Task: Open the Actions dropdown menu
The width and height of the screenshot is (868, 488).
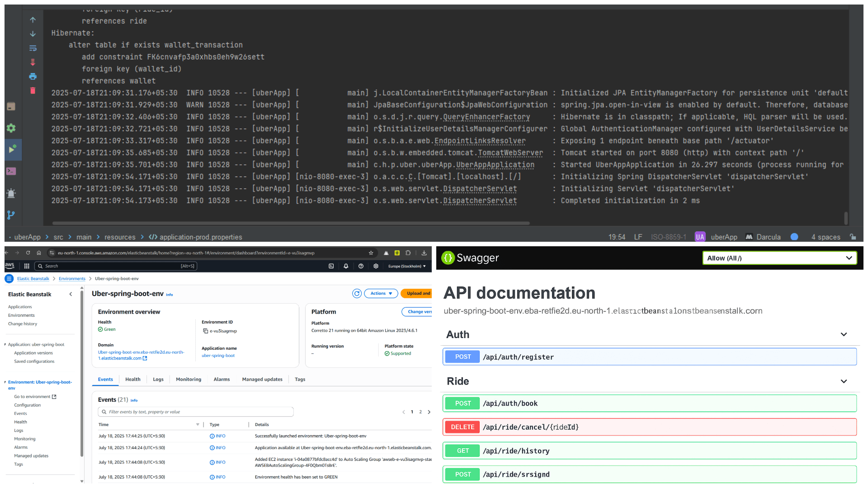Action: pos(381,293)
